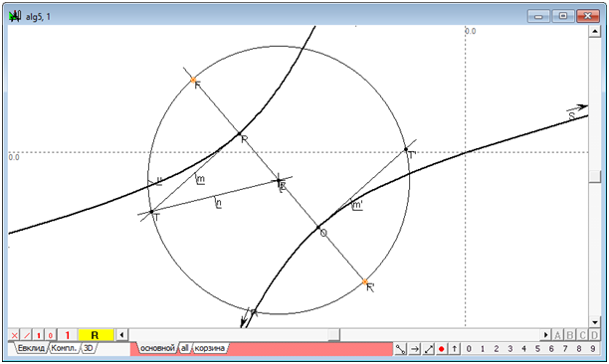Switch to the Евклид tab
Image resolution: width=609 pixels, height=364 pixels.
[31, 348]
